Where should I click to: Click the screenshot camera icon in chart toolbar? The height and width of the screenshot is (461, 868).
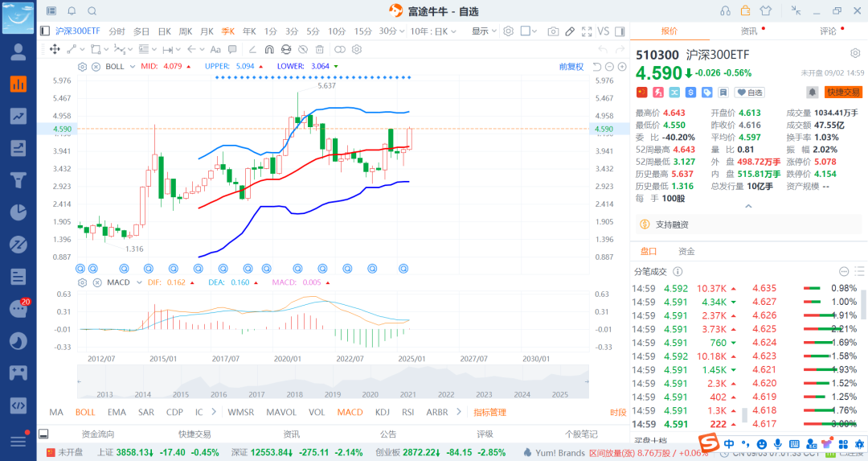click(x=553, y=31)
